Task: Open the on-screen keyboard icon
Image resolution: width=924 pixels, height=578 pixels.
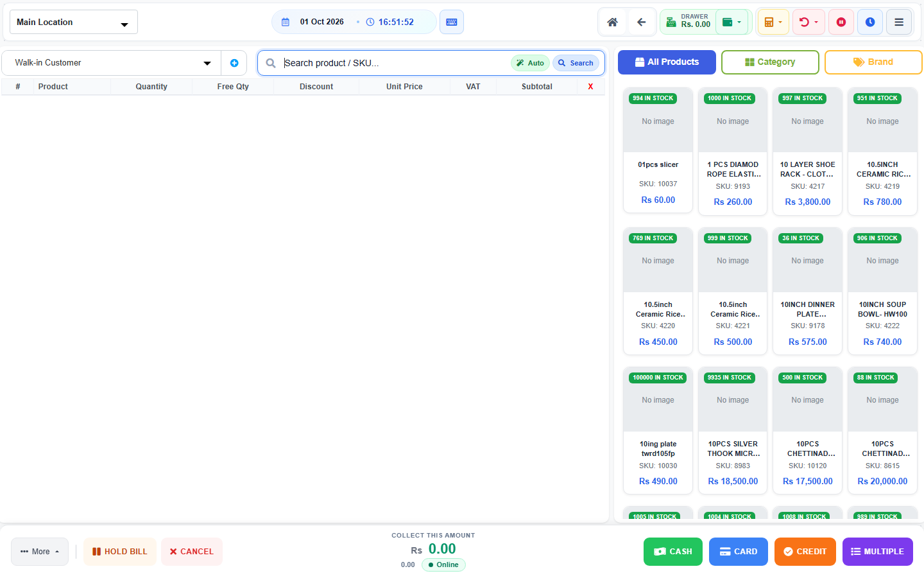Action: [x=452, y=22]
